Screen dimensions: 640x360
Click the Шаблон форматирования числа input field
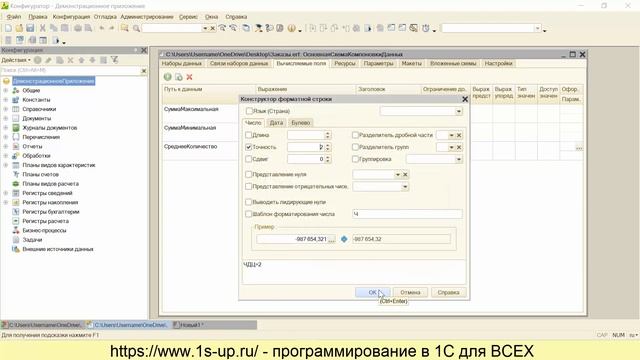tap(407, 214)
